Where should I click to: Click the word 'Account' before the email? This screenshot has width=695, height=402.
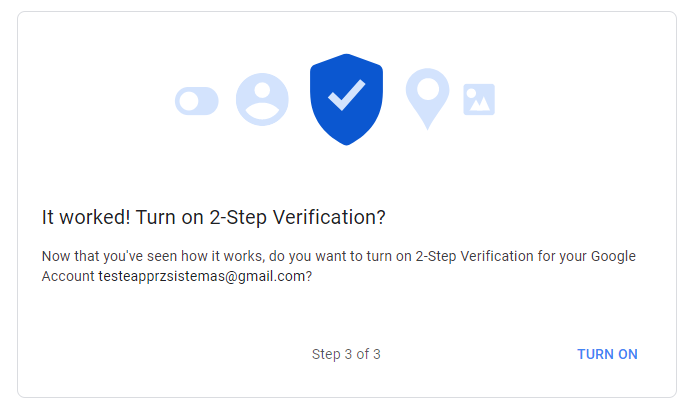click(x=68, y=276)
